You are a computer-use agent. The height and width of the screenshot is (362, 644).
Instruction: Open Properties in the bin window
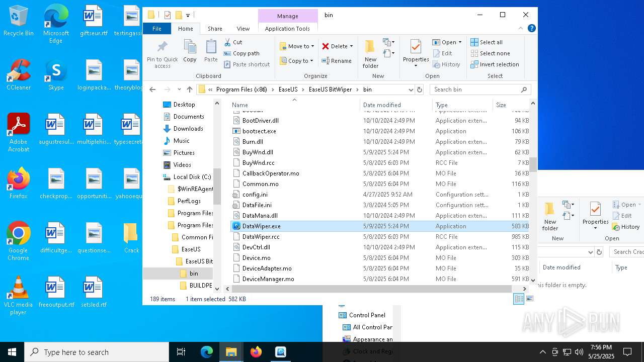pyautogui.click(x=416, y=53)
